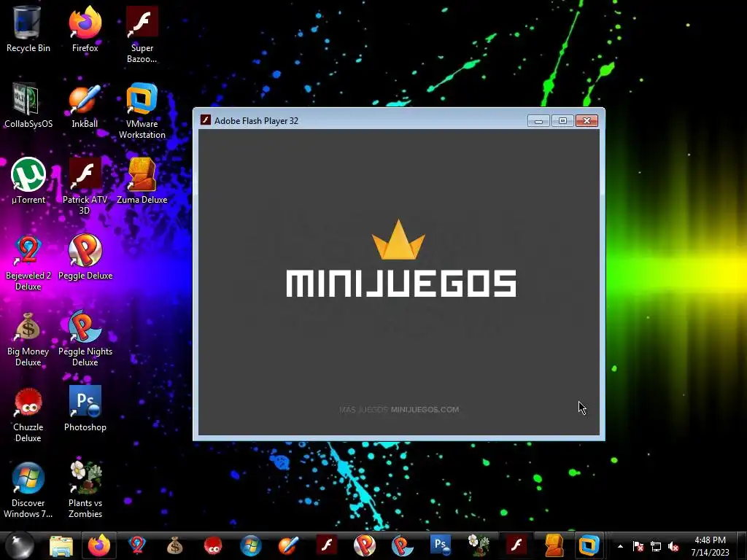The height and width of the screenshot is (560, 747).
Task: Click the Adobe Flash Player 32 title text
Action: (256, 121)
